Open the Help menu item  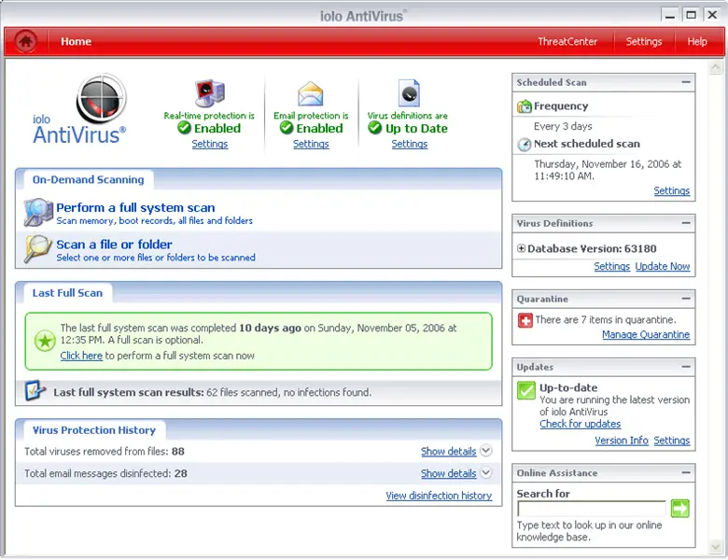697,42
